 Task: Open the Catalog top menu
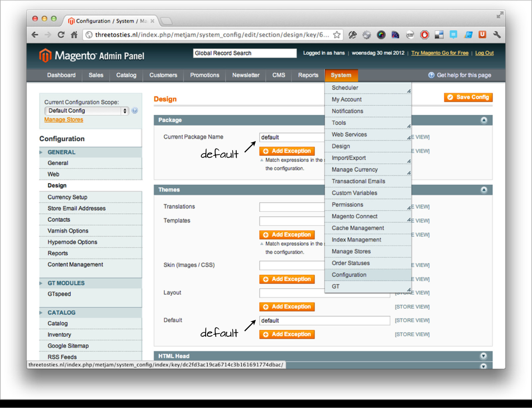126,75
